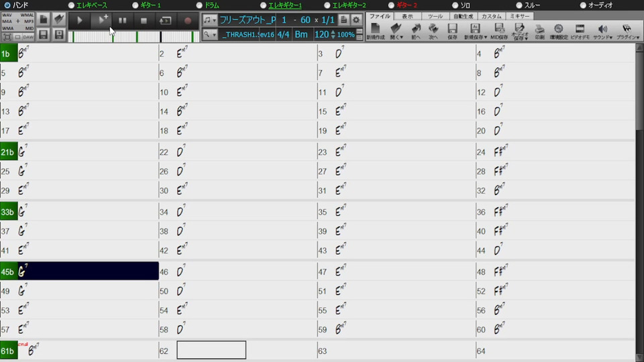Click the 前へ (Previous) icon

(x=416, y=32)
